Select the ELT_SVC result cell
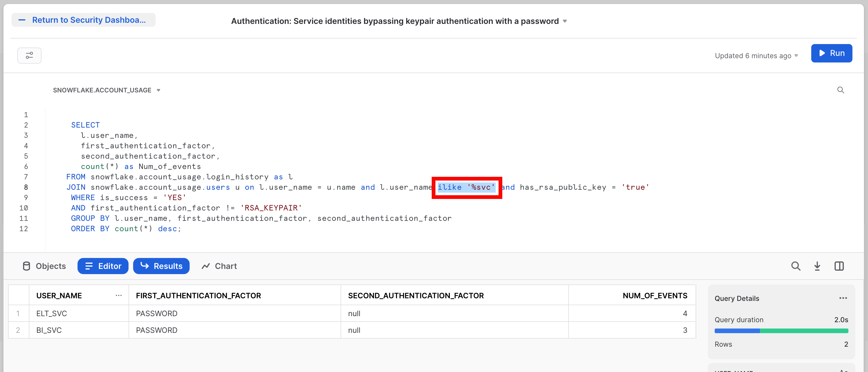The height and width of the screenshot is (372, 868). point(52,314)
